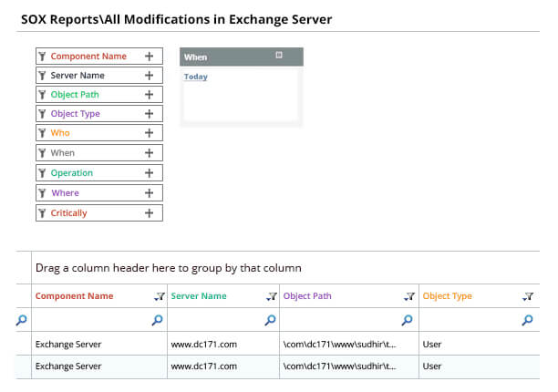The image size is (558, 392).
Task: Select first row's Exchange Server cell
Action: 99,344
